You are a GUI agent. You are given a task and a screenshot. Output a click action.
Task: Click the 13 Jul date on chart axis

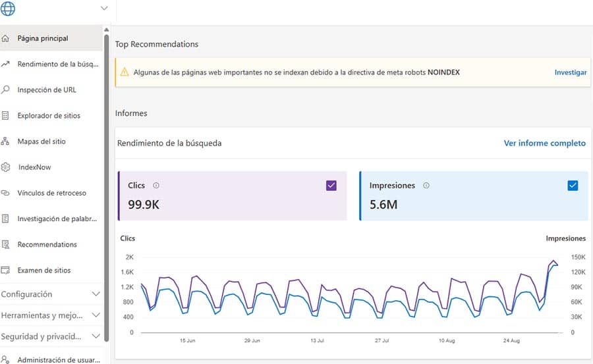point(317,340)
